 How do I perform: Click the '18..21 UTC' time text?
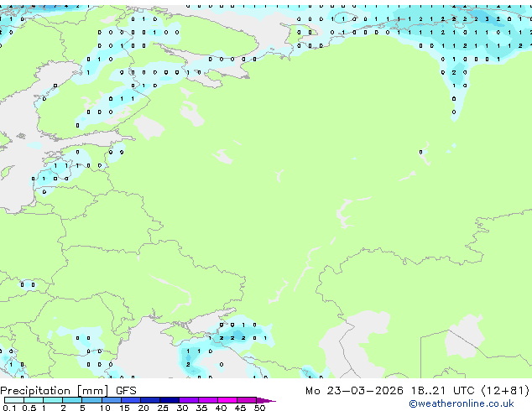(x=442, y=391)
